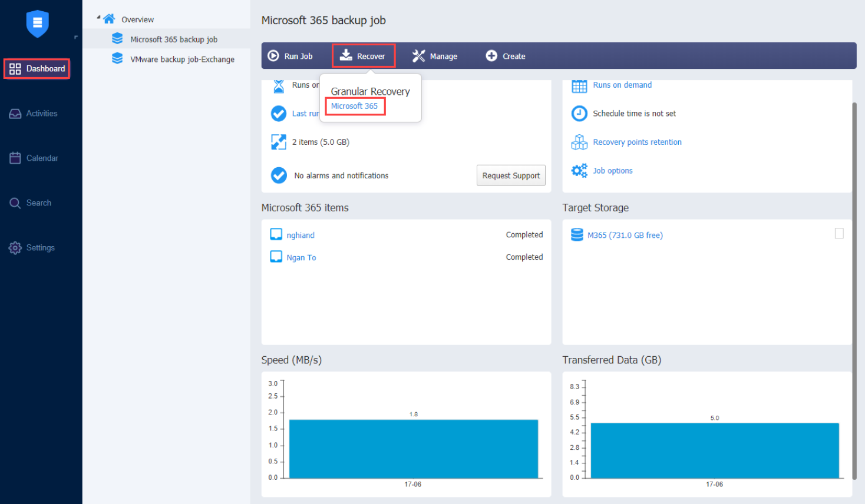Select Dashboard in left navigation
The height and width of the screenshot is (504, 865).
pos(37,68)
